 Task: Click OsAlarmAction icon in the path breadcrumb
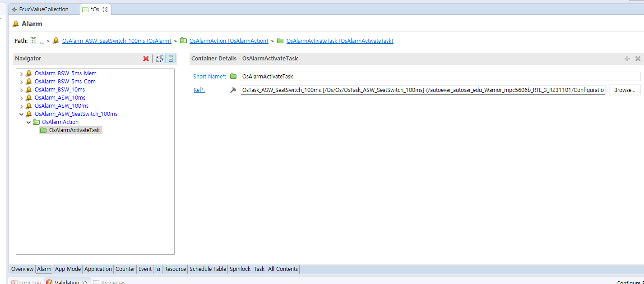point(183,41)
